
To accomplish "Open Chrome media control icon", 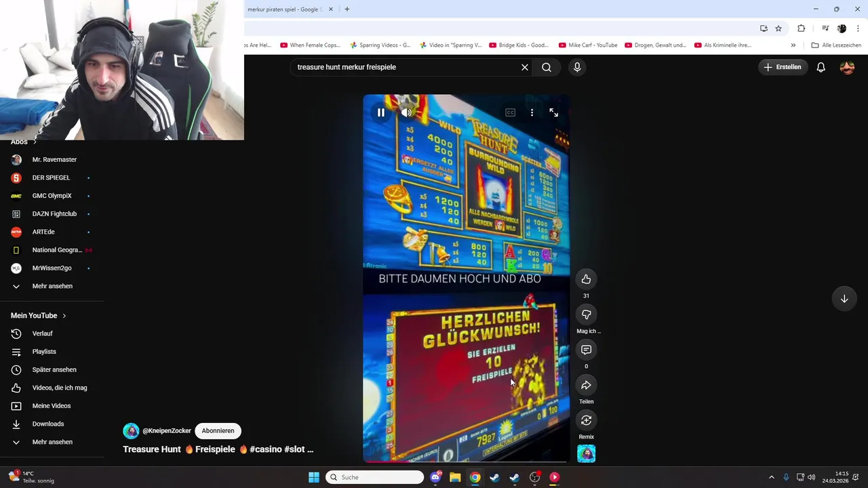I will 825,28.
